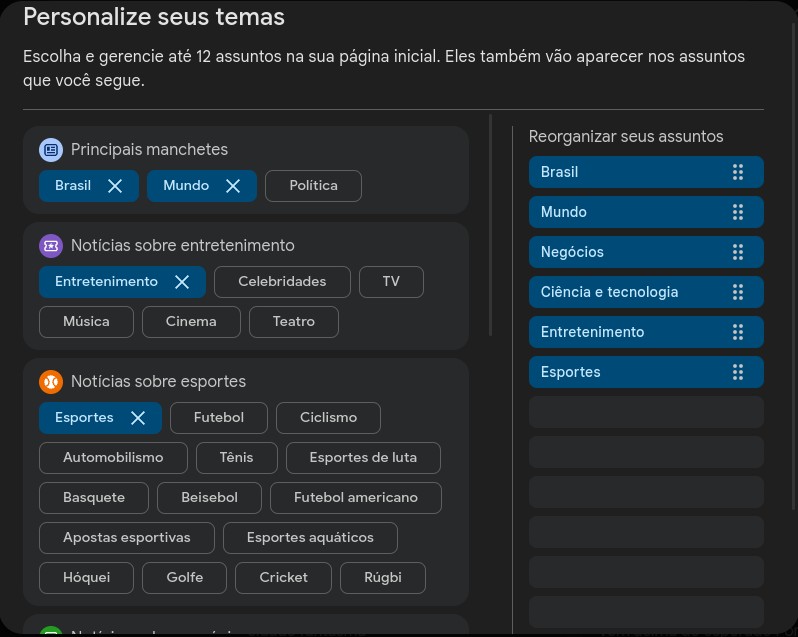Remove Entretenimento chip with its X icon
This screenshot has width=798, height=637.
[x=182, y=282]
